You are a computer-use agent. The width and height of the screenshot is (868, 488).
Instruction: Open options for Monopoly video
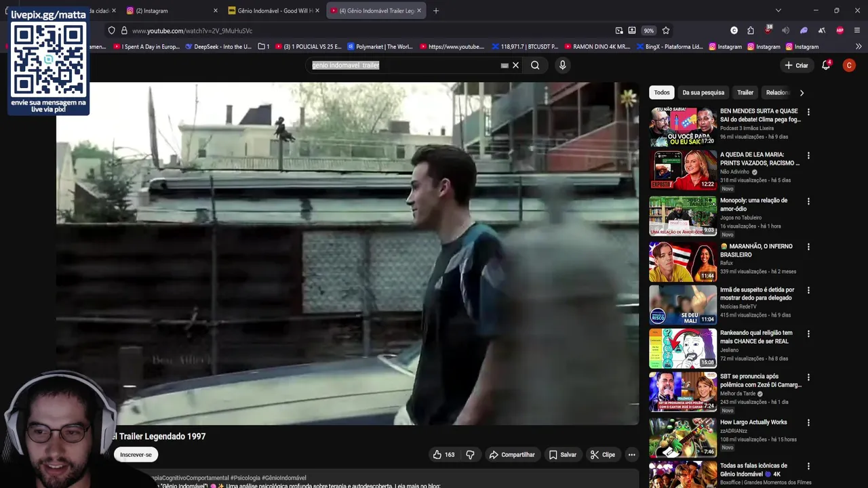pos(808,201)
